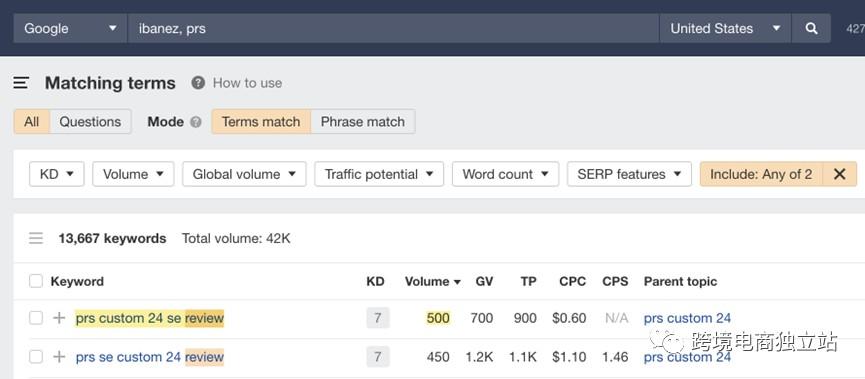The height and width of the screenshot is (379, 865).
Task: Open the Word count filter dropdown
Action: [x=505, y=174]
